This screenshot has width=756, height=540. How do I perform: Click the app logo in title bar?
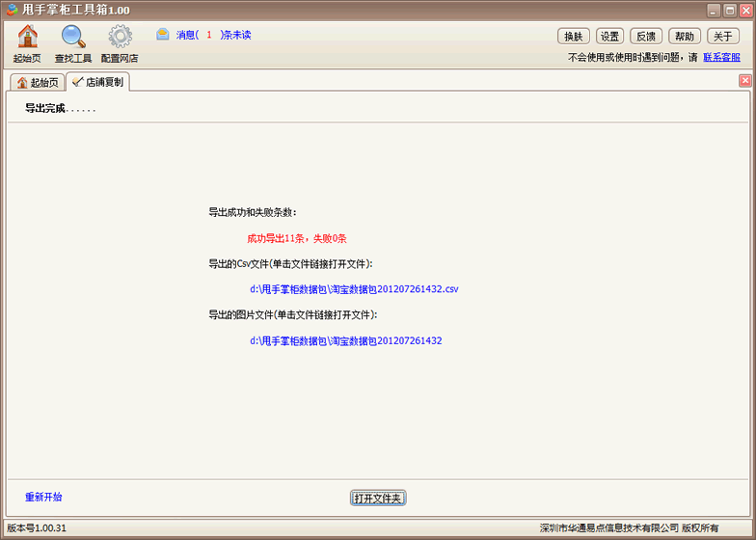(x=12, y=10)
